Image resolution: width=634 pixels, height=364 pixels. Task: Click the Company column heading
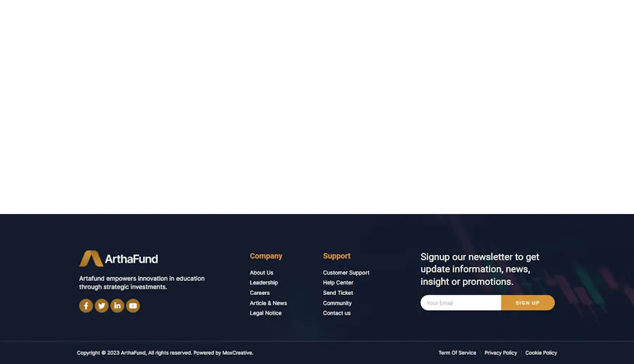266,256
